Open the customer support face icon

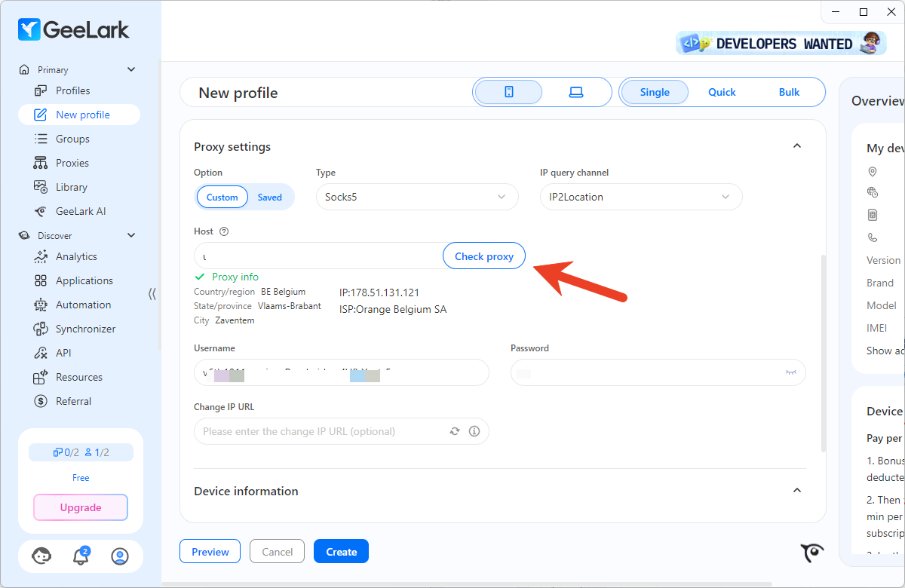point(41,557)
